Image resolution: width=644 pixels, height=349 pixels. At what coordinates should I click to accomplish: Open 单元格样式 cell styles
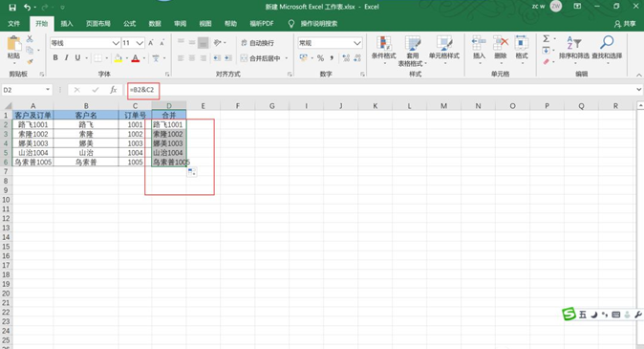444,51
